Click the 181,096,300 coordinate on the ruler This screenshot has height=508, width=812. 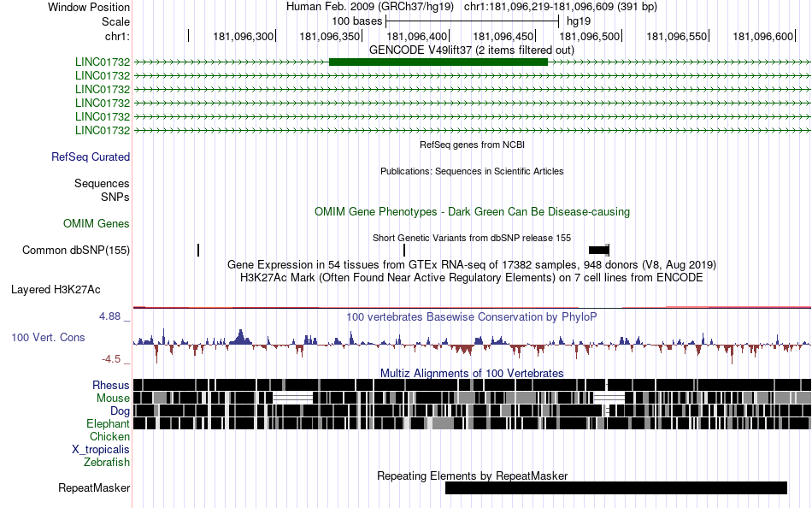point(244,37)
